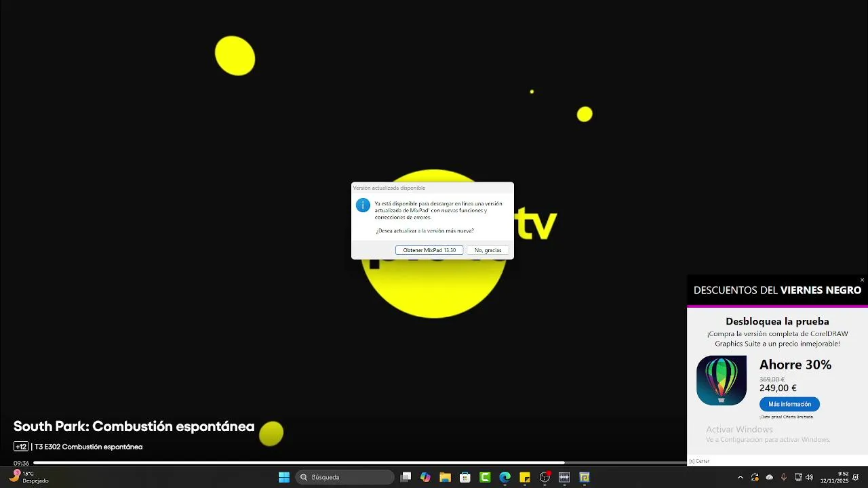Click the 09:36 elapsed time label
868x488 pixels.
coord(21,464)
